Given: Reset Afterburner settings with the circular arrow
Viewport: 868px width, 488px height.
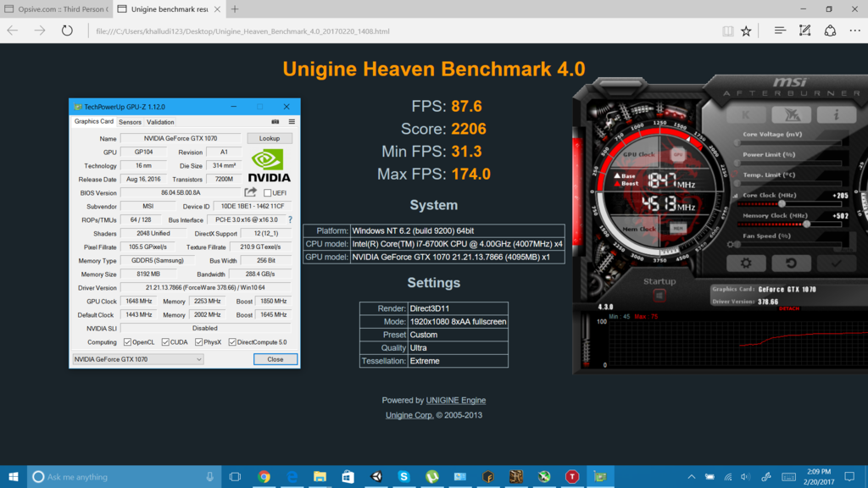Looking at the screenshot, I should point(791,263).
